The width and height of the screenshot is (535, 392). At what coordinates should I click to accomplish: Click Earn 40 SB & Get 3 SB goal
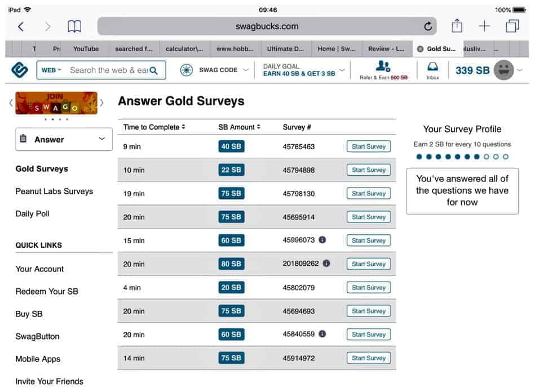[x=299, y=74]
